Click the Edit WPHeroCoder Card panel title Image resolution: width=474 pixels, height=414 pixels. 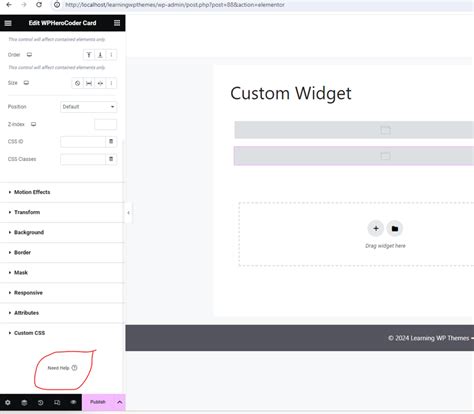(x=62, y=23)
